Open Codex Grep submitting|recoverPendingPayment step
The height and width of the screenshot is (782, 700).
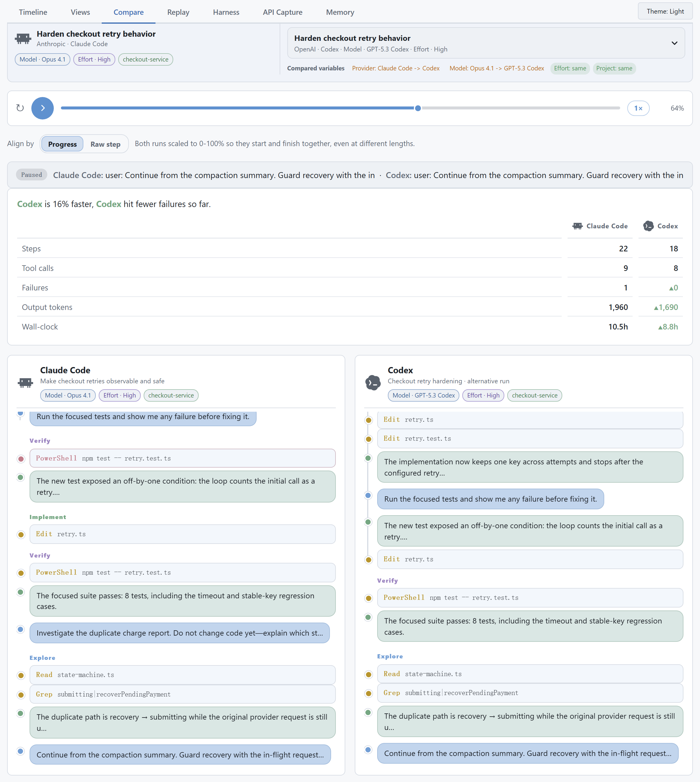[530, 693]
